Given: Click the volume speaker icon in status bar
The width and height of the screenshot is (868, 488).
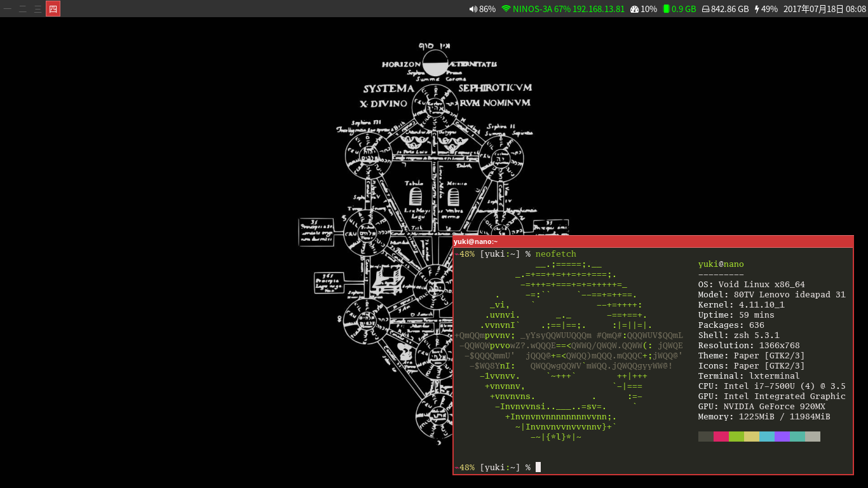Looking at the screenshot, I should point(473,9).
